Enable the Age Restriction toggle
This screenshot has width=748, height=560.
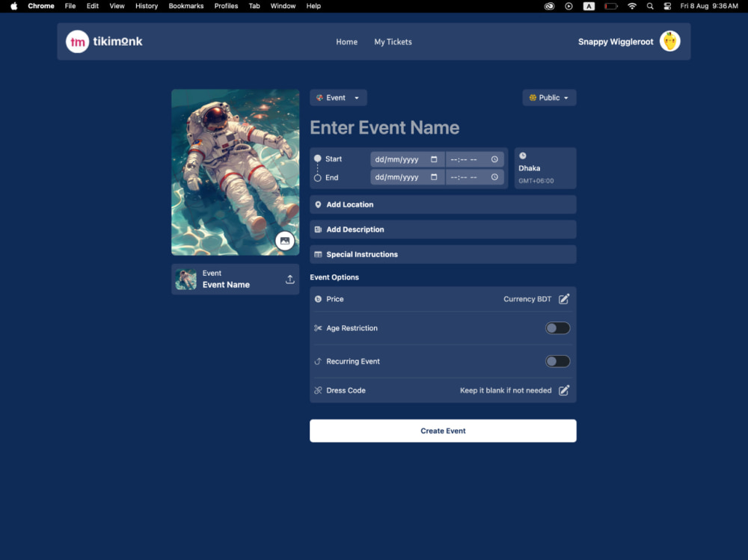(558, 328)
